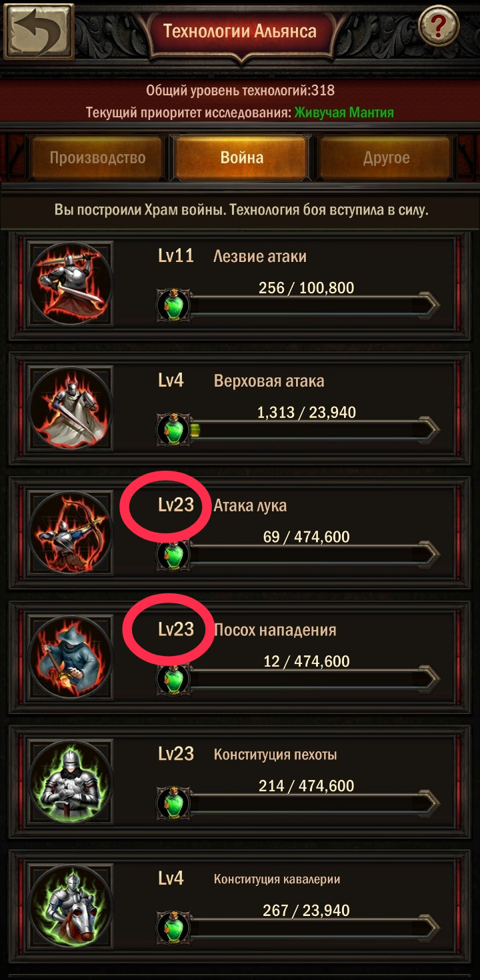Switch to the Производство tab

(x=97, y=158)
